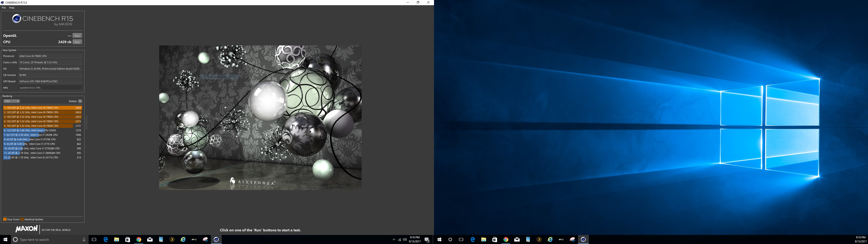Select the Intel Core i7-3720QM row
Viewport: 868px width, 244px height.
tap(42, 148)
